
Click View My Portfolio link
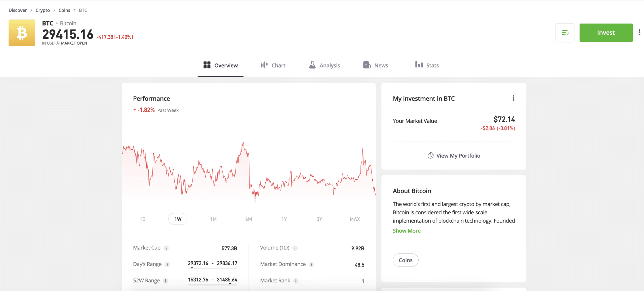tap(454, 156)
